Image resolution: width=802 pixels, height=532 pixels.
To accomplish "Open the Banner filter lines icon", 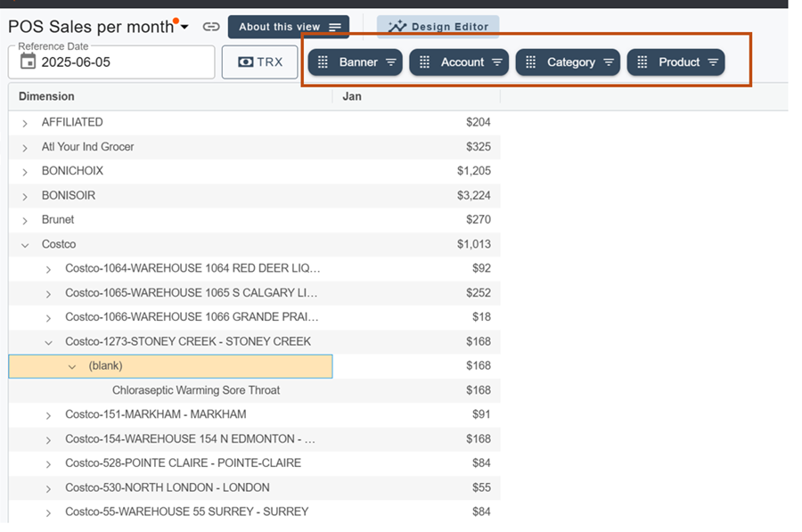I will tap(391, 62).
